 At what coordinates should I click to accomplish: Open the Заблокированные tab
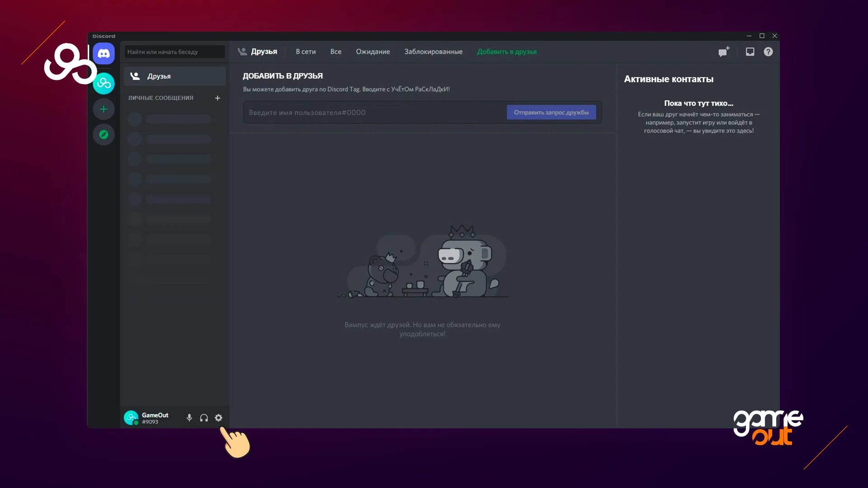coord(433,52)
